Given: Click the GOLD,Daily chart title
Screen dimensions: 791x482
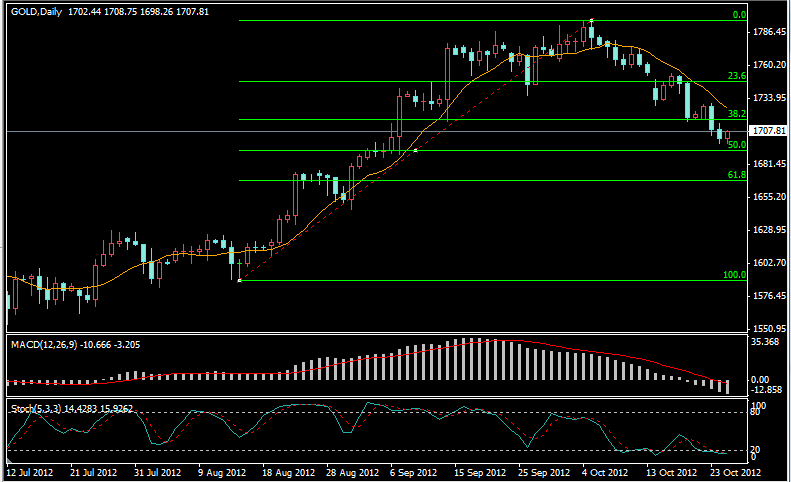Looking at the screenshot, I should coord(36,12).
